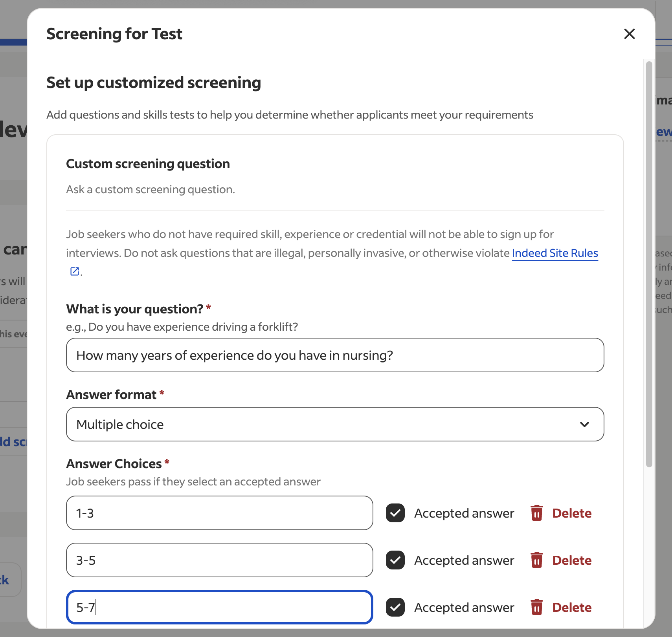Click the Delete label beside choice "3-5"
Viewport: 672px width, 637px height.
click(572, 560)
